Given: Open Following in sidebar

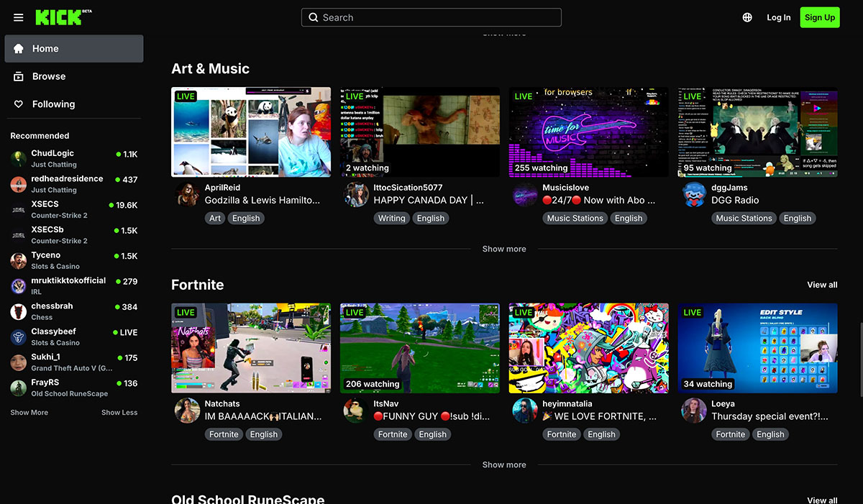Looking at the screenshot, I should pos(74,104).
